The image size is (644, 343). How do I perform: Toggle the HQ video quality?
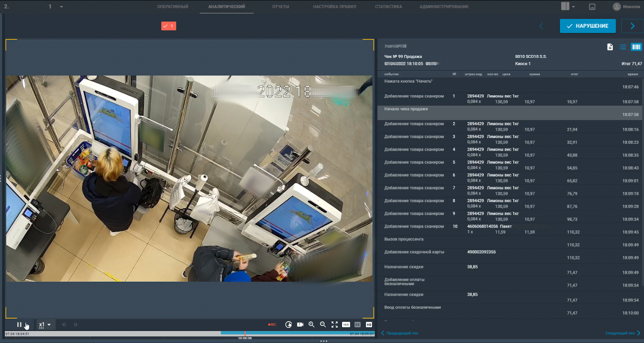[x=369, y=324]
